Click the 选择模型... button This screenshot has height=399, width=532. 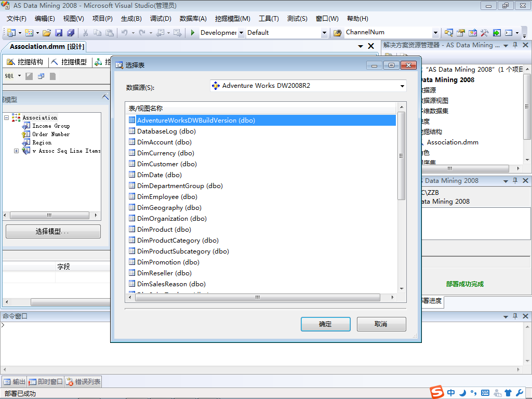coord(53,231)
